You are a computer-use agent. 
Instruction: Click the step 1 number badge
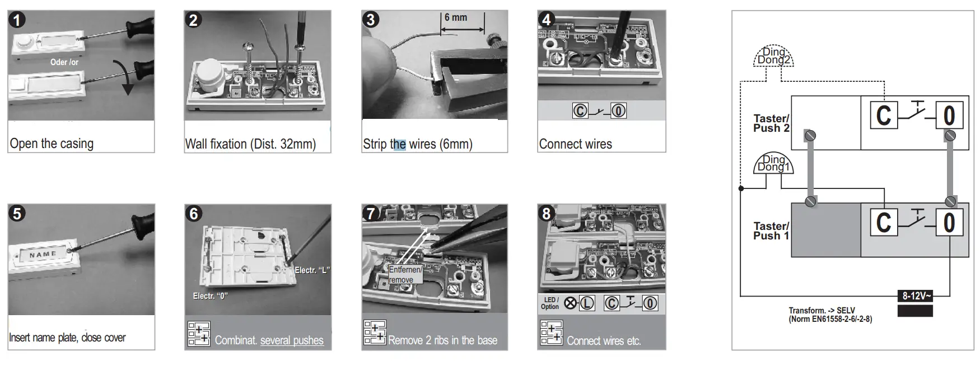pos(17,20)
